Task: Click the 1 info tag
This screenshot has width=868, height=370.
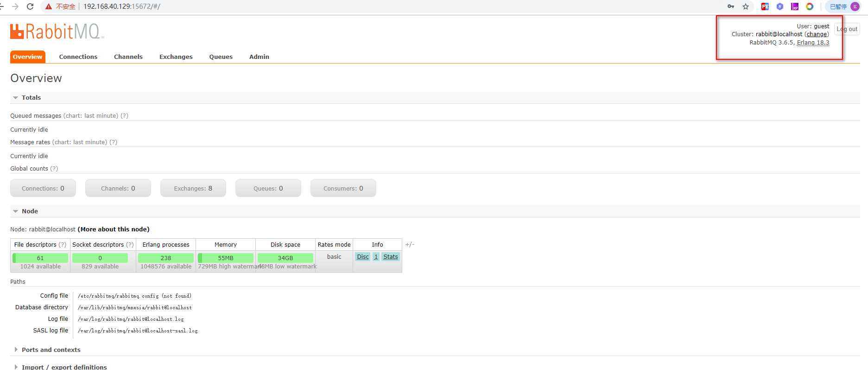Action: pos(376,257)
